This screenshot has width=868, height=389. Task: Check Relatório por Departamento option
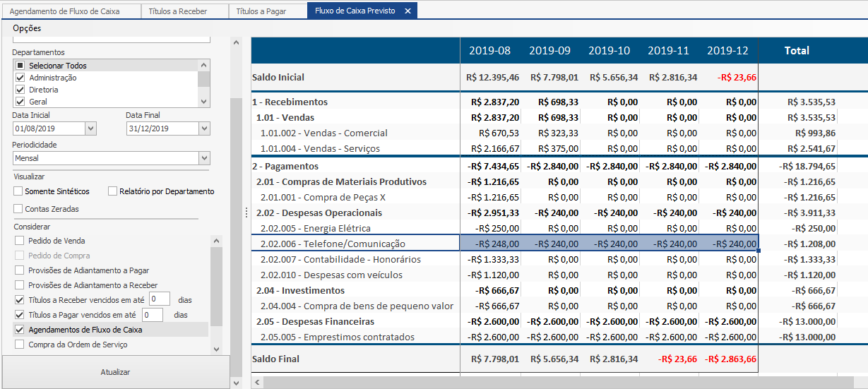(113, 191)
